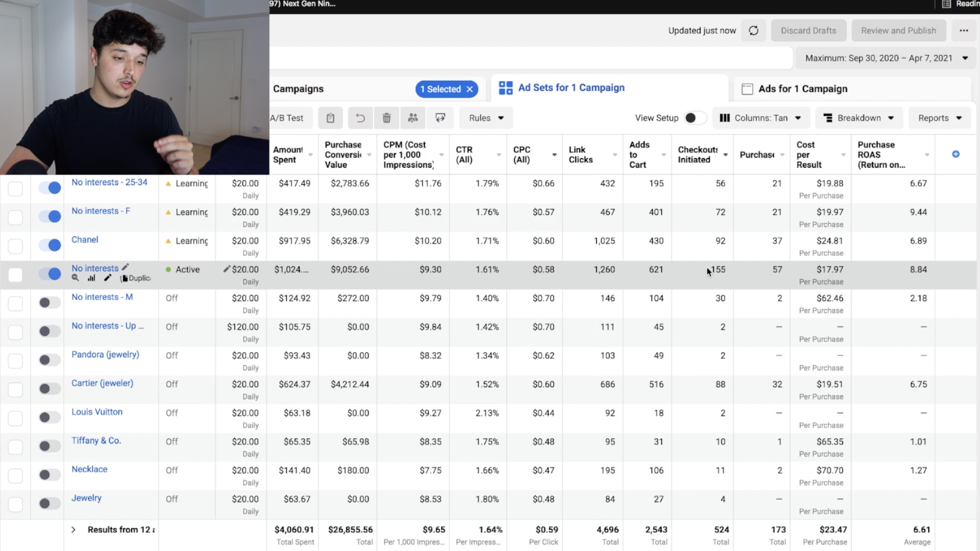Image resolution: width=980 pixels, height=551 pixels.
Task: Turn off the No interests - 25-34 ad set
Action: [50, 188]
